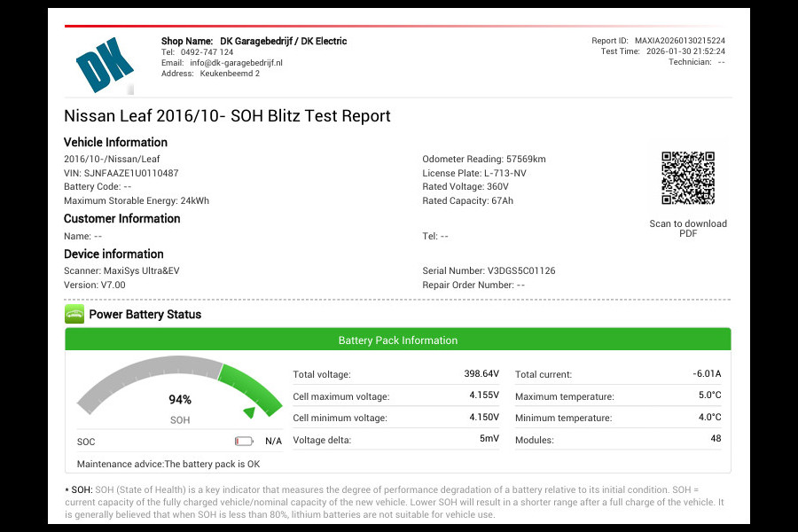
Task: Click the shop telephone number 0492-747 124
Action: tap(207, 52)
